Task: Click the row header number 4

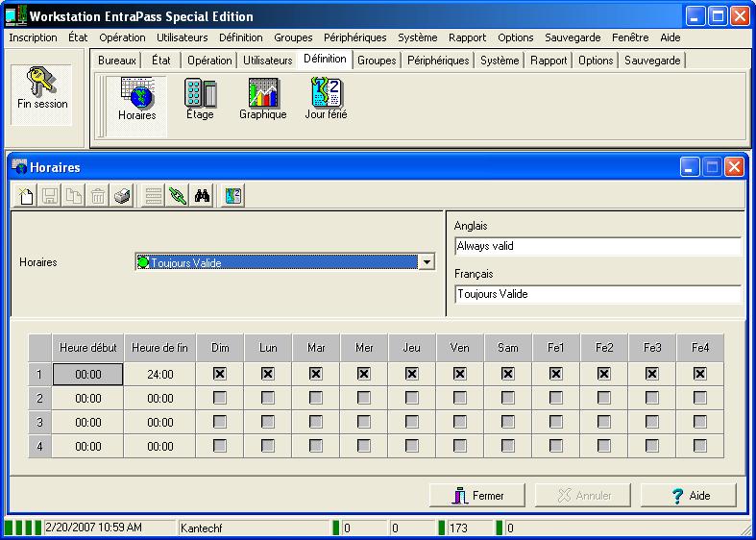Action: coord(39,447)
